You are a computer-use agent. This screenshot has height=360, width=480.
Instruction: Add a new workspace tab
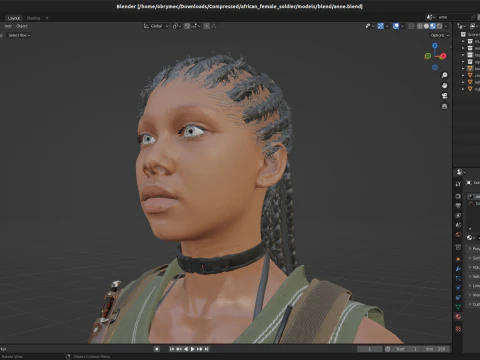pyautogui.click(x=47, y=18)
